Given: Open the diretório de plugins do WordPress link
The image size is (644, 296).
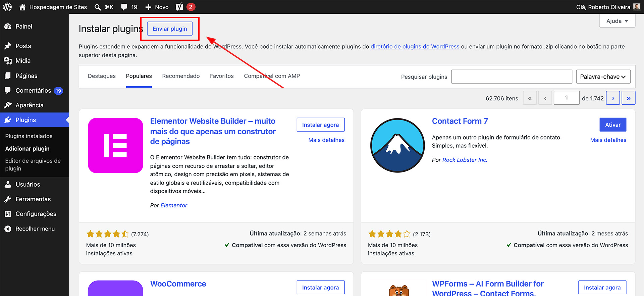Looking at the screenshot, I should pos(415,47).
